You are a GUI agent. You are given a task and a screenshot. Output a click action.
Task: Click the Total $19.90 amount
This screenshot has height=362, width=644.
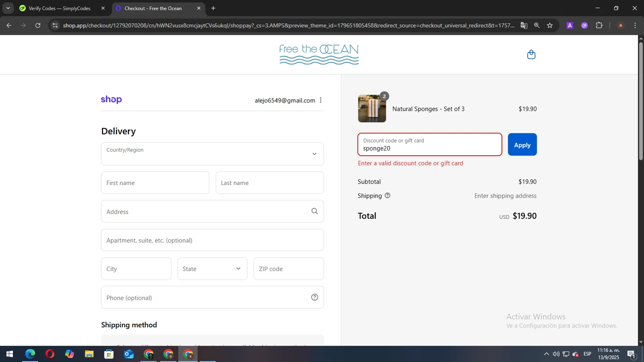525,216
